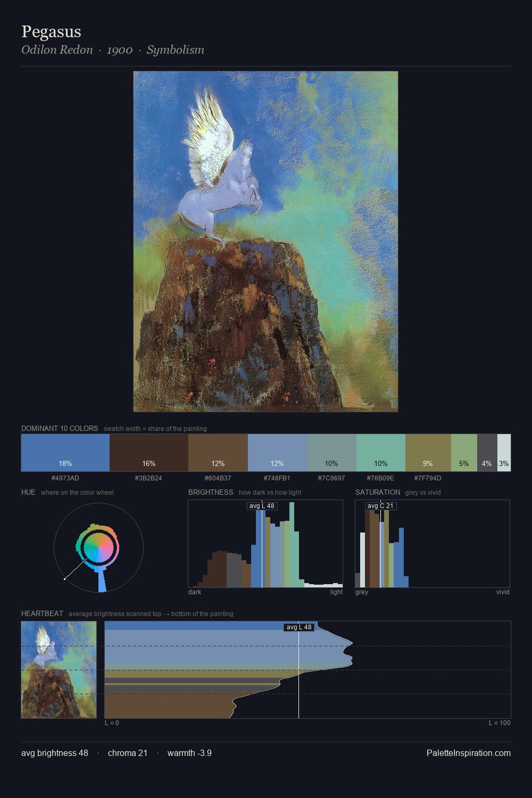Click the 'vivid' axis label
The width and height of the screenshot is (532, 798).
[503, 592]
